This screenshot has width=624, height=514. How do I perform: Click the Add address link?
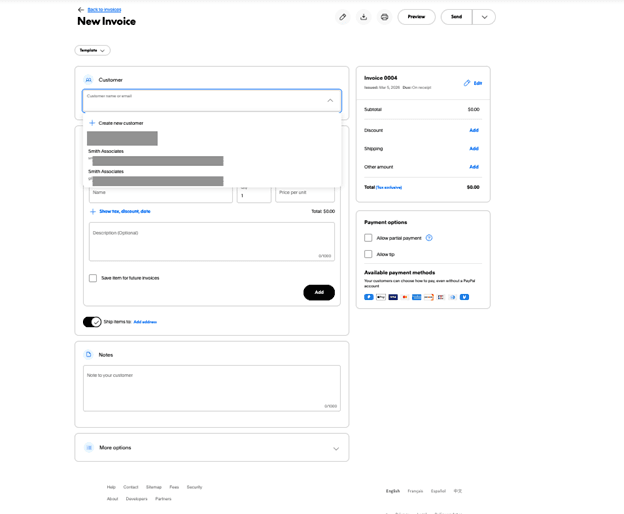pyautogui.click(x=145, y=322)
